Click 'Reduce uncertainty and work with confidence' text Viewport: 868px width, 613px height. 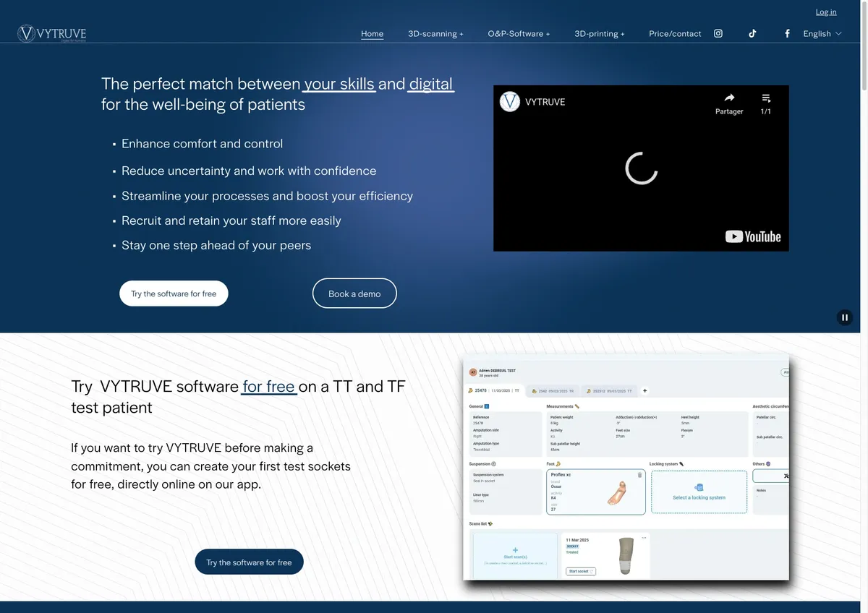249,171
